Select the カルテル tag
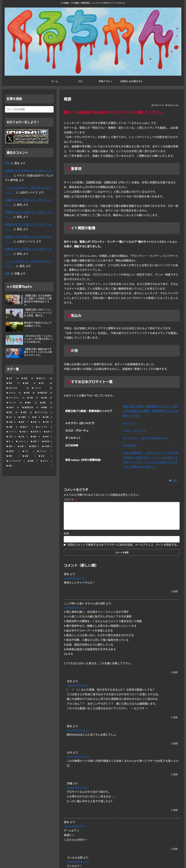This screenshot has height=868, width=186. (x=13, y=393)
